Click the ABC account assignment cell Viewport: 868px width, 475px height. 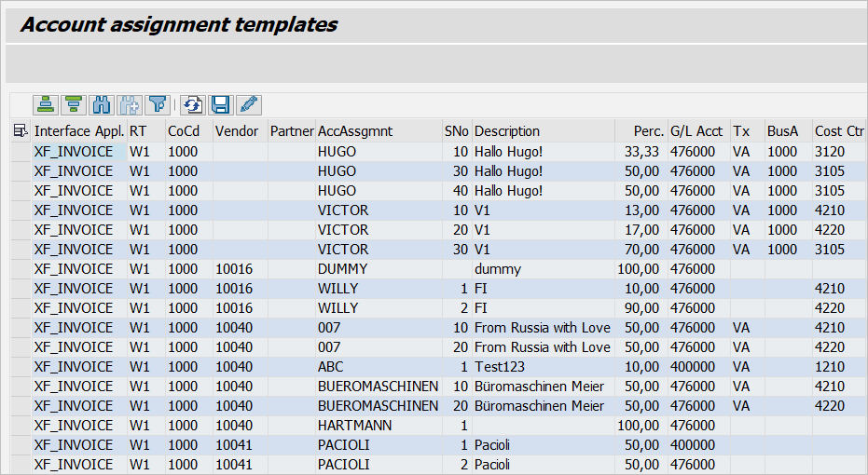coord(330,367)
